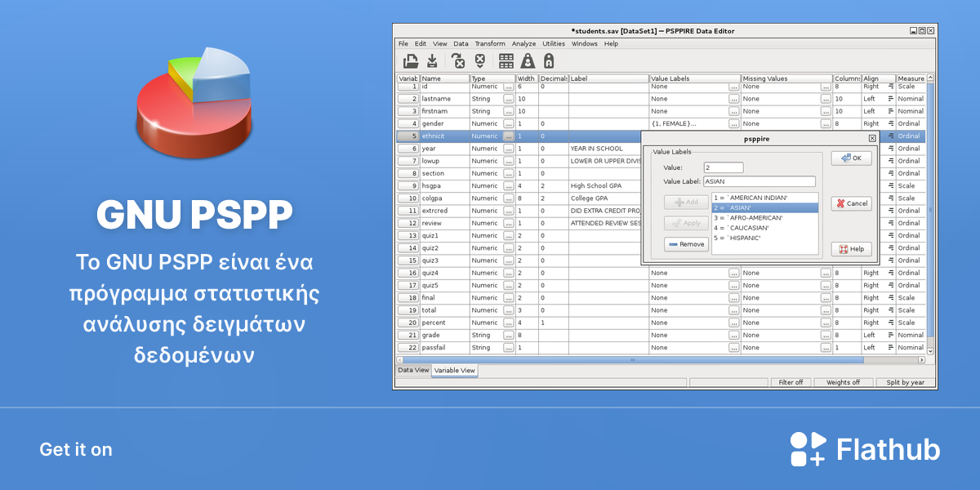
Task: Click the Save toolbar icon with down arrow
Action: click(433, 60)
